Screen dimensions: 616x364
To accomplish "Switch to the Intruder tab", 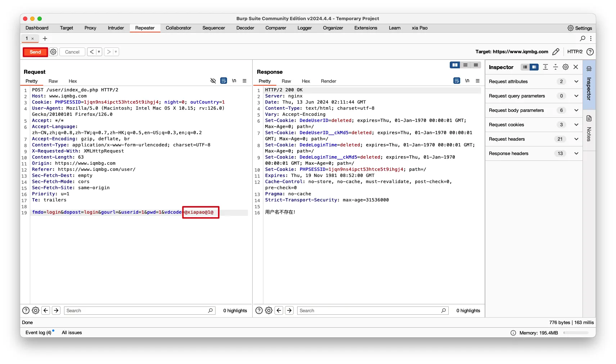I will point(115,28).
